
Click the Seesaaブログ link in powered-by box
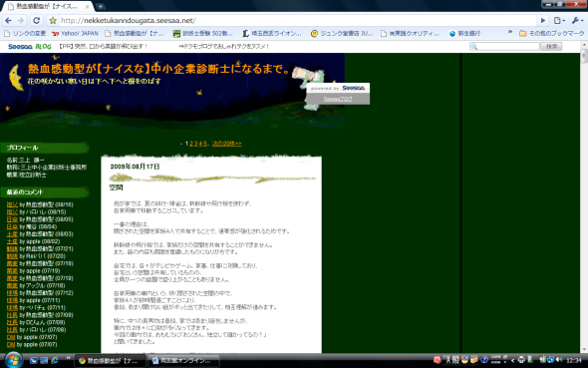coord(338,99)
